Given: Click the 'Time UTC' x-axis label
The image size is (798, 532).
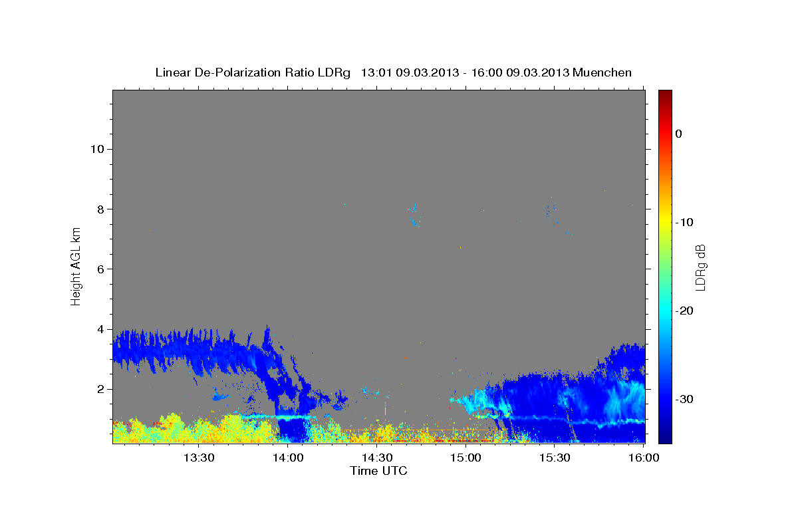Looking at the screenshot, I should 378,471.
